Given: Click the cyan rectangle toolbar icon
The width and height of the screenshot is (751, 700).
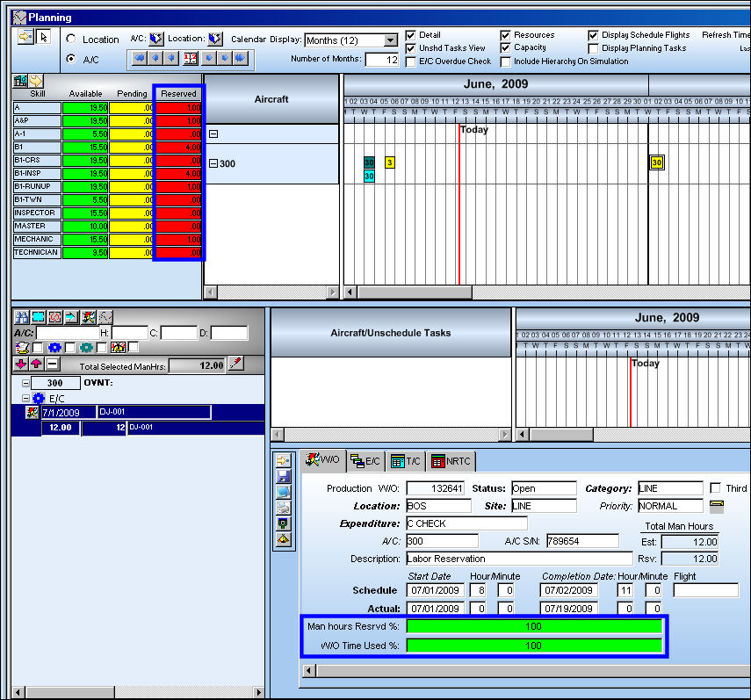Looking at the screenshot, I should tap(38, 317).
